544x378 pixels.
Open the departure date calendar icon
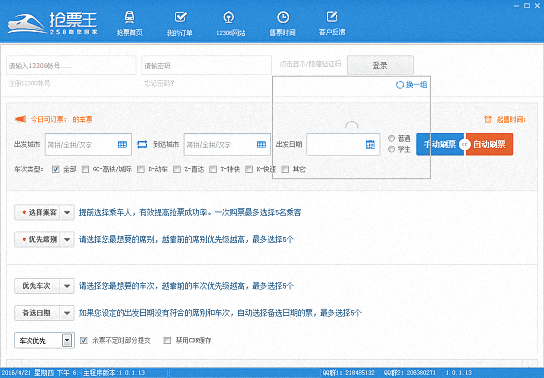(370, 144)
